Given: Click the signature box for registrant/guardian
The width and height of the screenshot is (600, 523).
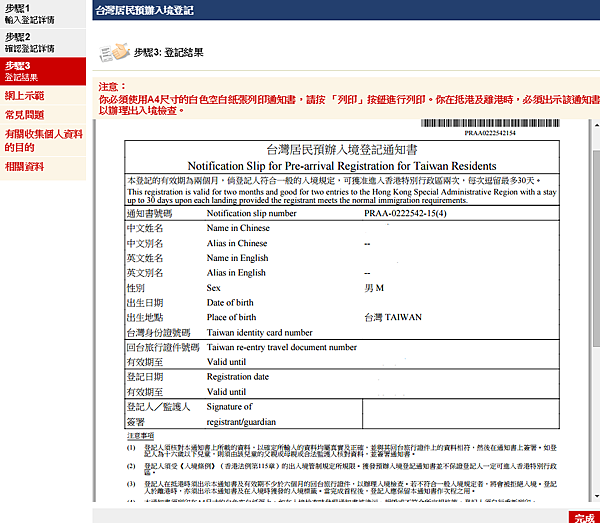Looking at the screenshot, I should point(461,414).
